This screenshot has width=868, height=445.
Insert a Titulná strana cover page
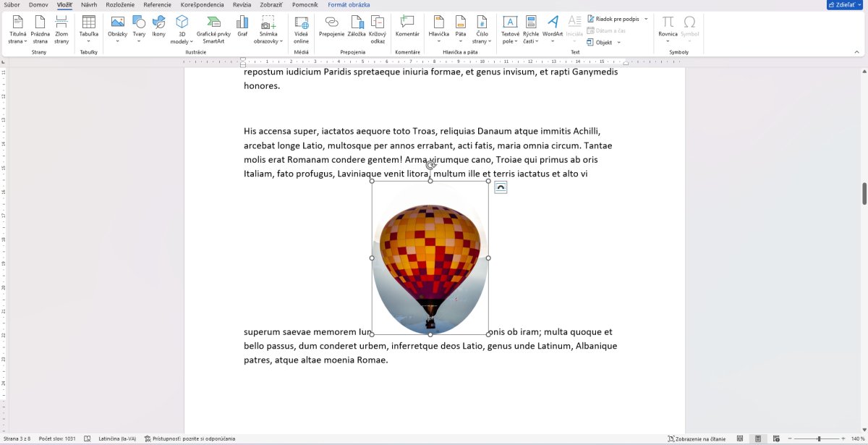(17, 30)
